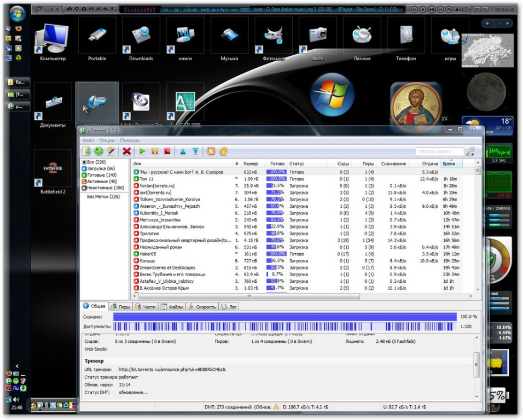
Task: Select the Готовые (140) category
Action: (x=99, y=174)
